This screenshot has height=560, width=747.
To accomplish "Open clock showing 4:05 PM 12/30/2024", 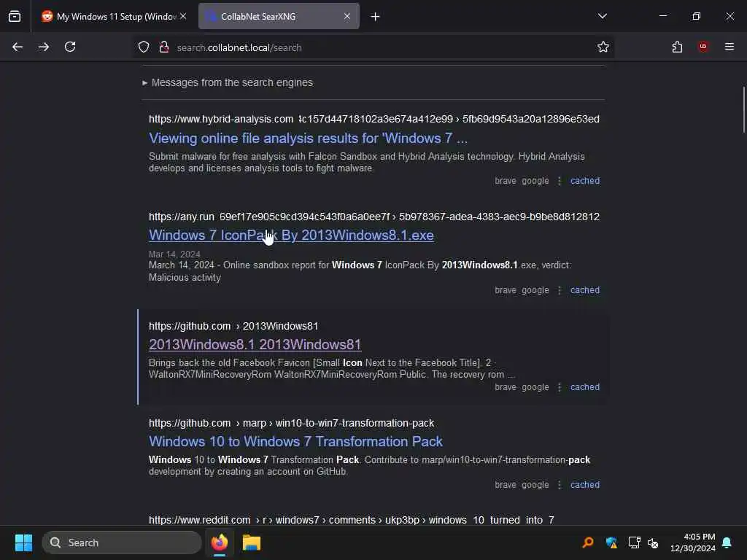I will pos(693,542).
